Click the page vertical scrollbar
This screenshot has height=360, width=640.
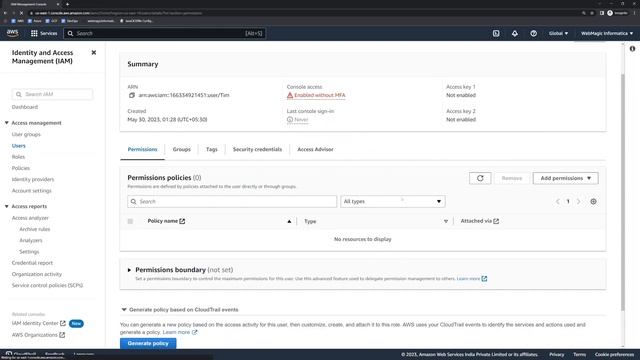(x=623, y=192)
